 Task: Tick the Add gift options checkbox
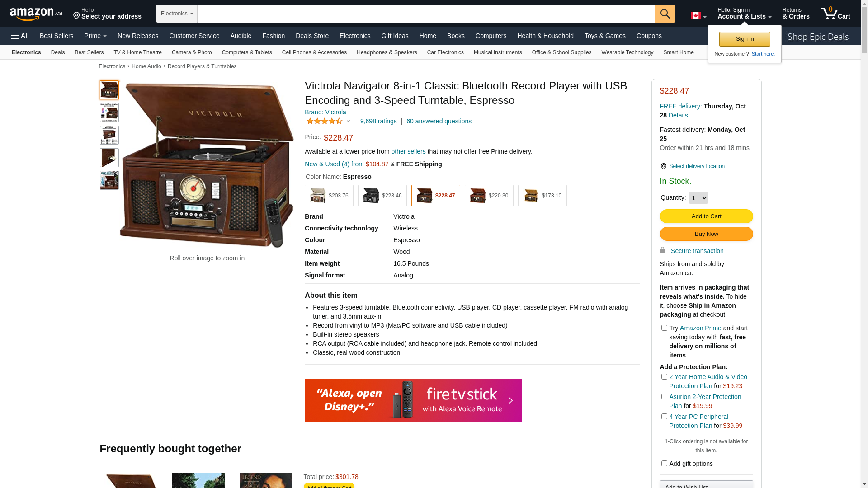(664, 464)
